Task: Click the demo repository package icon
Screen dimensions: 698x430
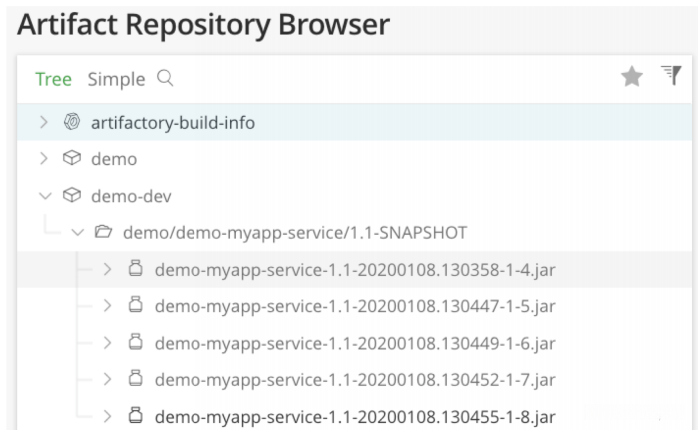Action: point(71,158)
